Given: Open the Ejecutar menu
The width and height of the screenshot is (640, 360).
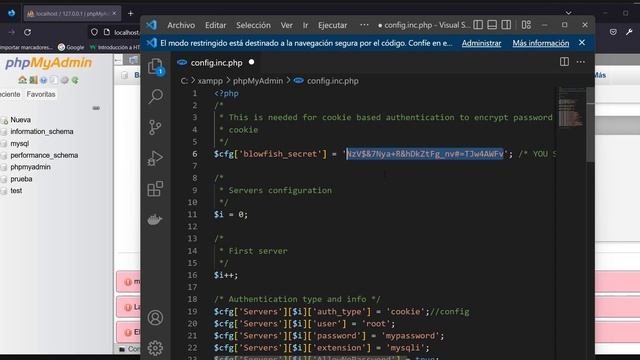Looking at the screenshot, I should pos(333,25).
